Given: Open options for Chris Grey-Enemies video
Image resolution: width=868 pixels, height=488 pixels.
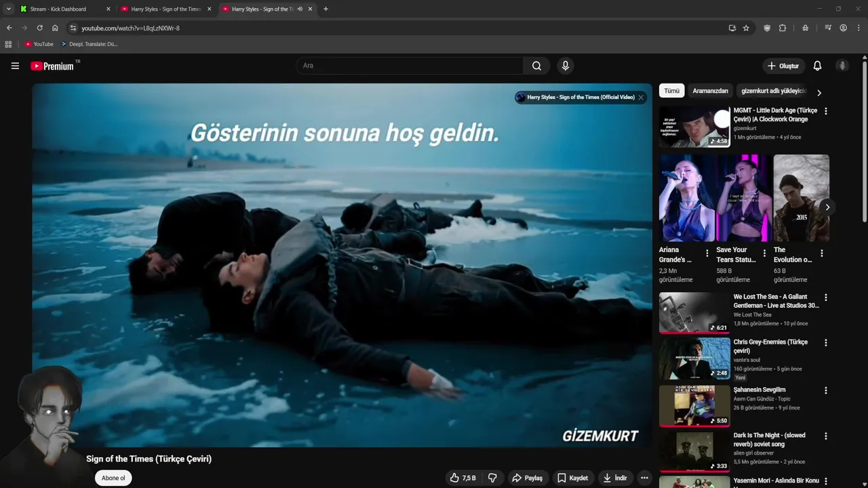Looking at the screenshot, I should click(825, 343).
